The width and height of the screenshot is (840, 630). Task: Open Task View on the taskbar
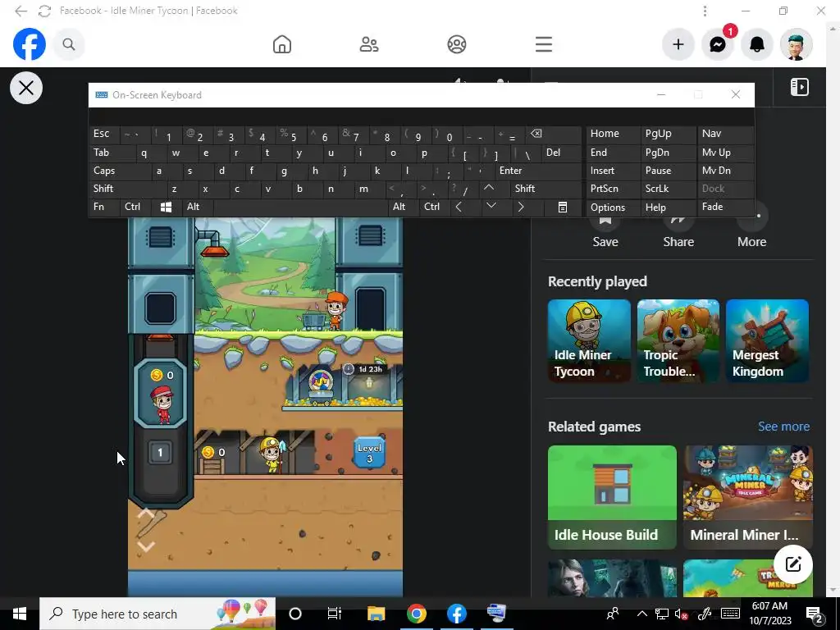coord(335,614)
